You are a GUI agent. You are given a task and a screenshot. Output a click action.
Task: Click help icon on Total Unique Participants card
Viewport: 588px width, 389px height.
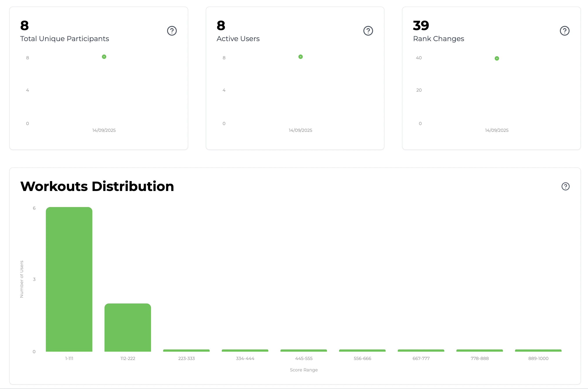172,31
